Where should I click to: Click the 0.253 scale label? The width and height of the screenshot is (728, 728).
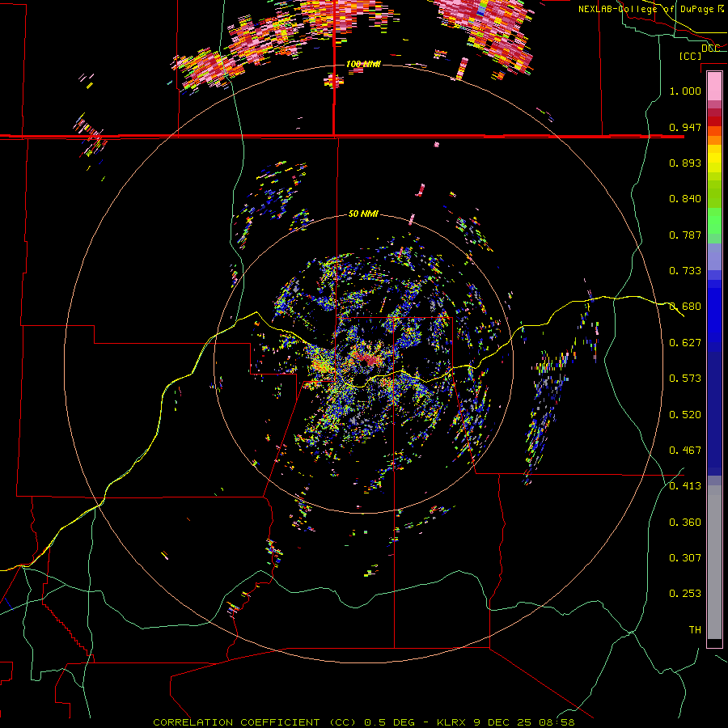click(x=685, y=594)
